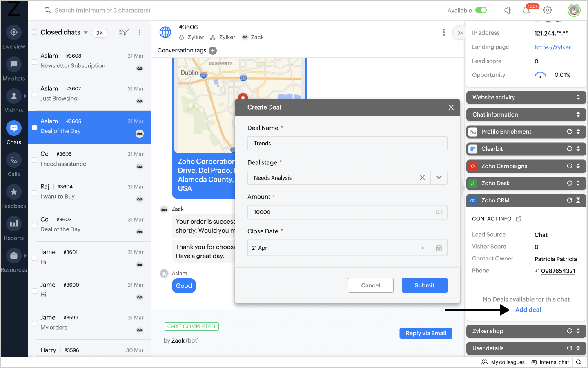Click Reply via Email button

click(426, 333)
